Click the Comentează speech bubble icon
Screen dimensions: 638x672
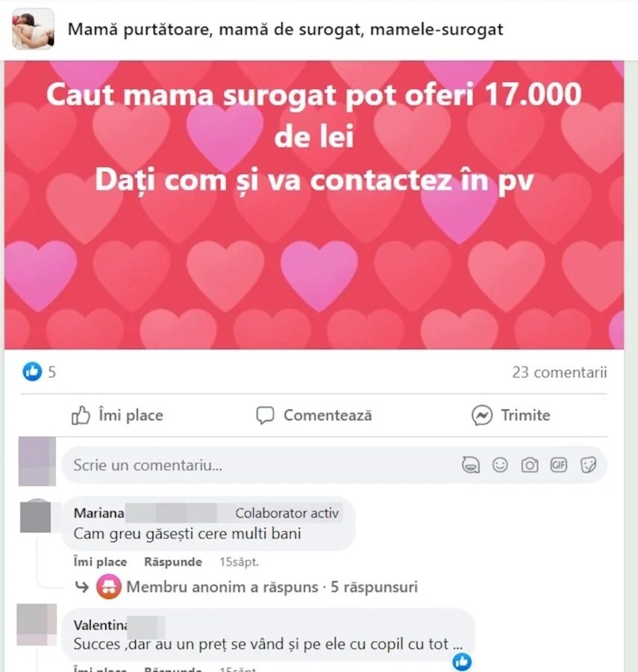point(265,415)
